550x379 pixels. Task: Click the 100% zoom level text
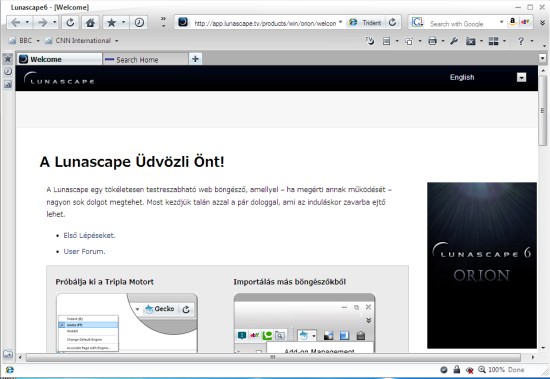coord(496,370)
